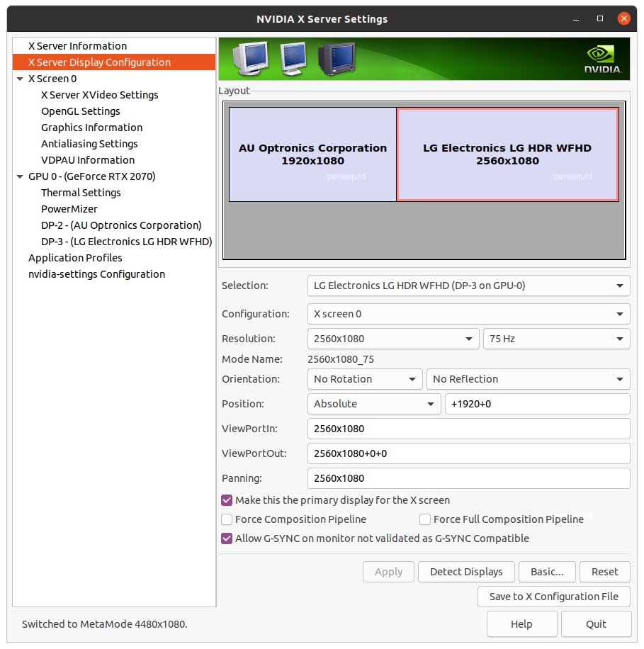Image resolution: width=644 pixels, height=649 pixels.
Task: Select DP-3 LG Electronics LG HDR WFHD entry
Action: click(x=127, y=242)
